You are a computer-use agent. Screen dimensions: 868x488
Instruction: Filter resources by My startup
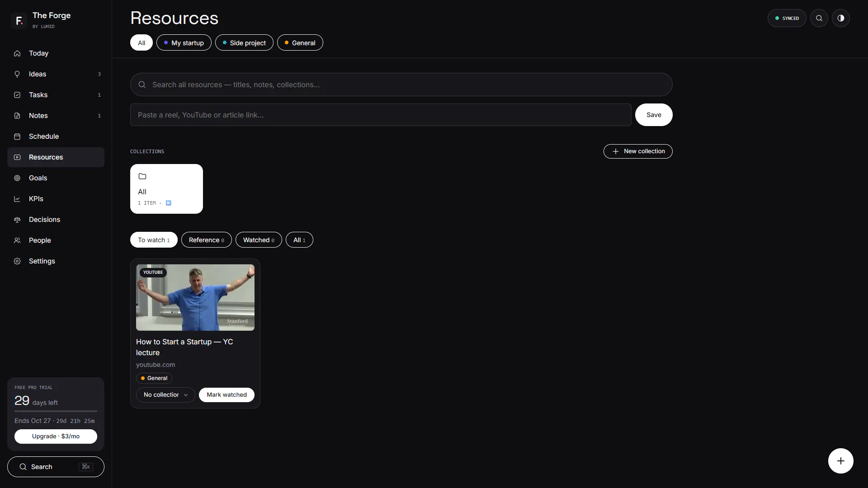pos(184,42)
